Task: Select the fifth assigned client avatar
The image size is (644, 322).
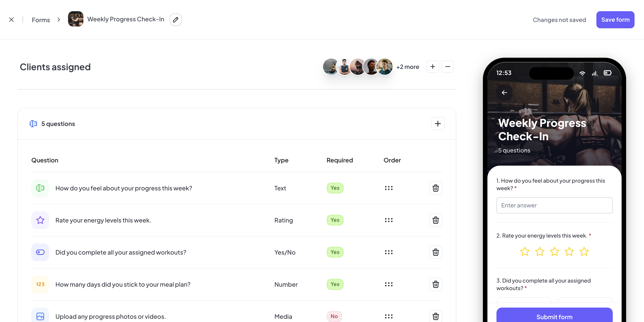Action: point(384,67)
